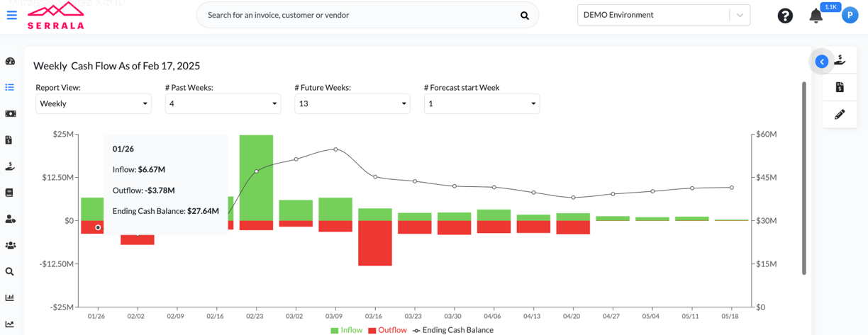Click the pencil edit icon in right panel
The height and width of the screenshot is (335, 868).
coord(840,114)
